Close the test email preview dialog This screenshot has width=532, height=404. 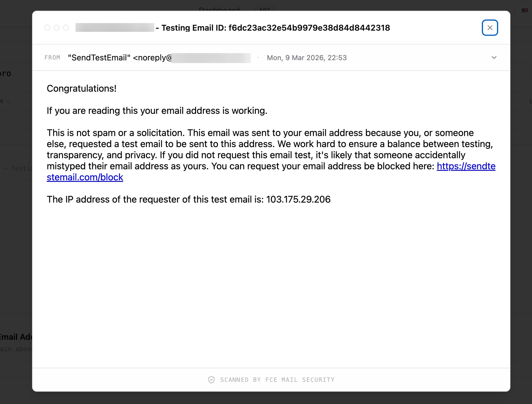point(490,28)
